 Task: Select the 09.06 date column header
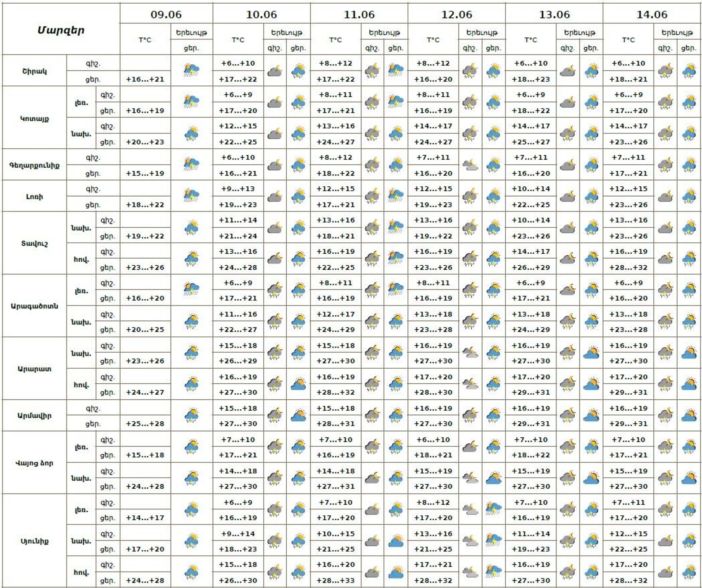tap(166, 15)
